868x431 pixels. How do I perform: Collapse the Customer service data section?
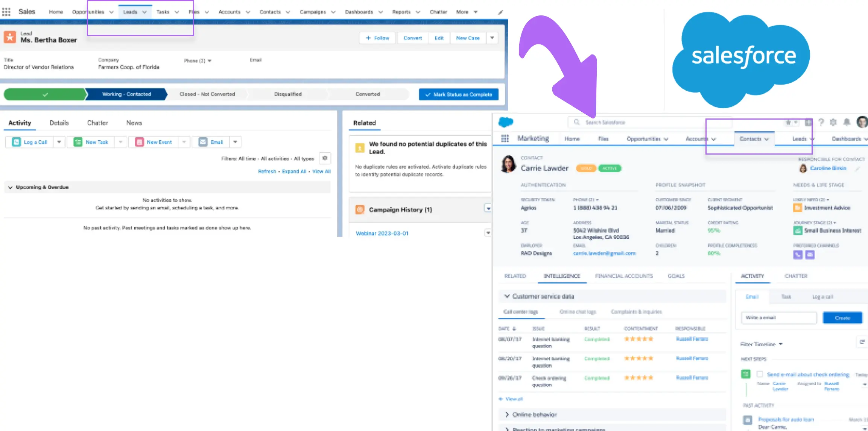pyautogui.click(x=507, y=296)
